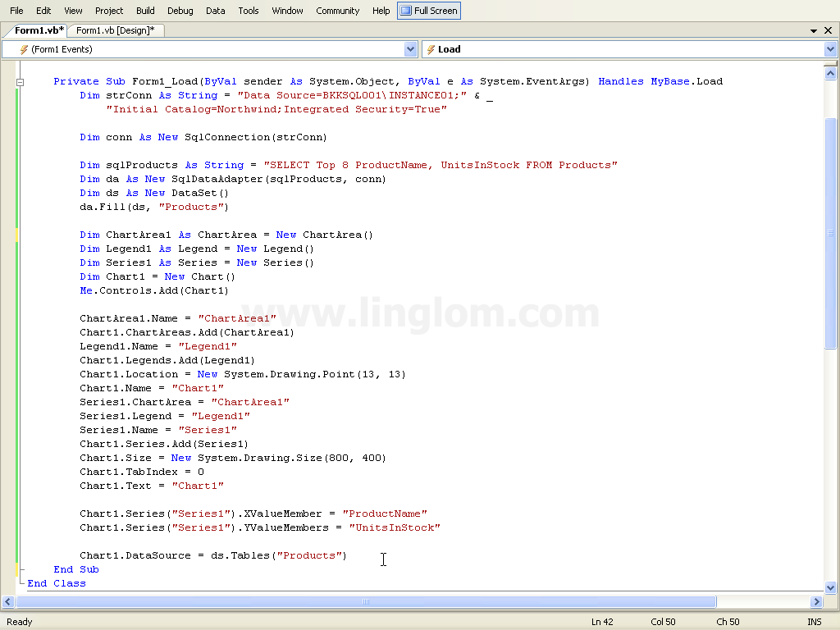
Task: Open the File menu
Action: pyautogui.click(x=16, y=11)
